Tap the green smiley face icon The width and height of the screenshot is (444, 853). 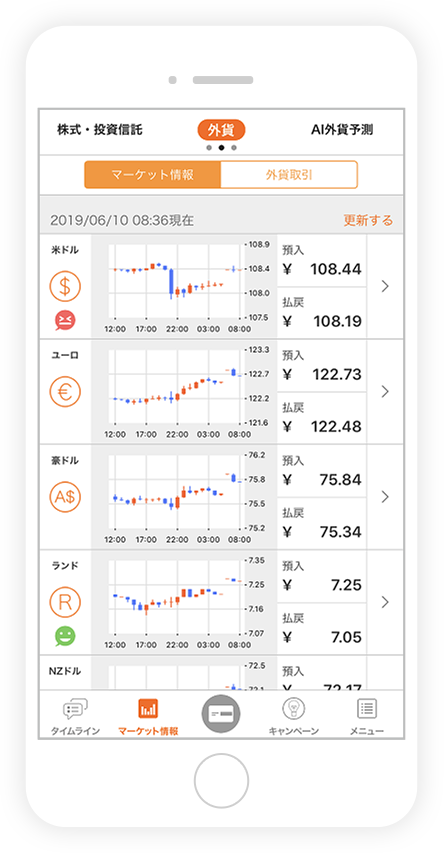click(65, 635)
